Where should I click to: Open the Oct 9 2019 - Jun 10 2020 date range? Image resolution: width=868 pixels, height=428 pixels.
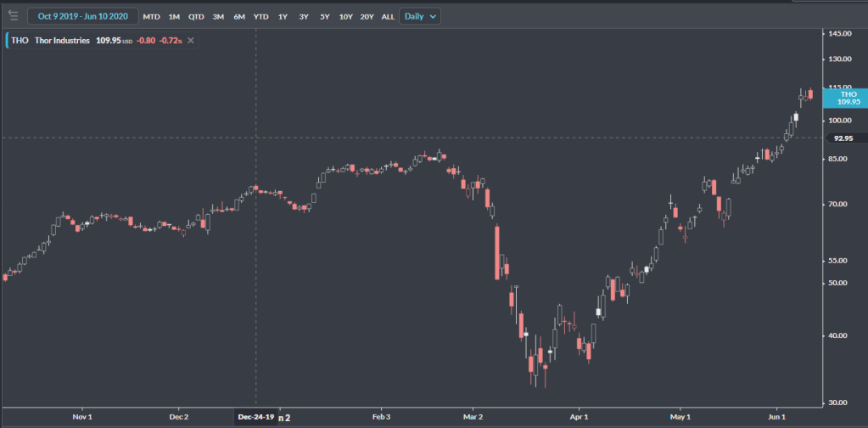pos(82,16)
